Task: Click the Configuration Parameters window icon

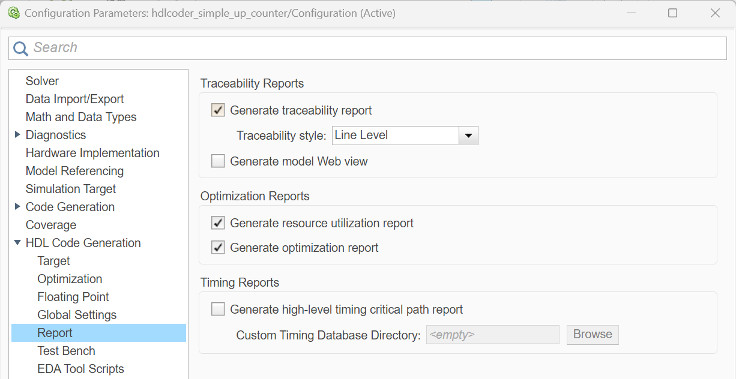Action: coord(14,13)
